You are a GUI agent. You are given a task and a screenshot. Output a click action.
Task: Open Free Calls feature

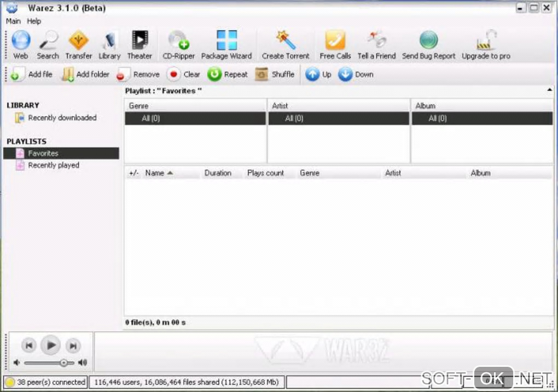[x=335, y=45]
